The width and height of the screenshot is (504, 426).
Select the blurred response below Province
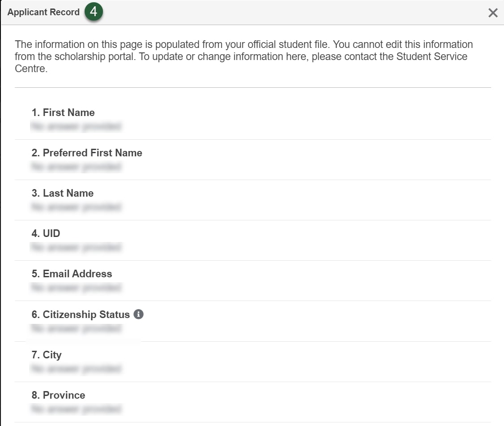point(76,409)
